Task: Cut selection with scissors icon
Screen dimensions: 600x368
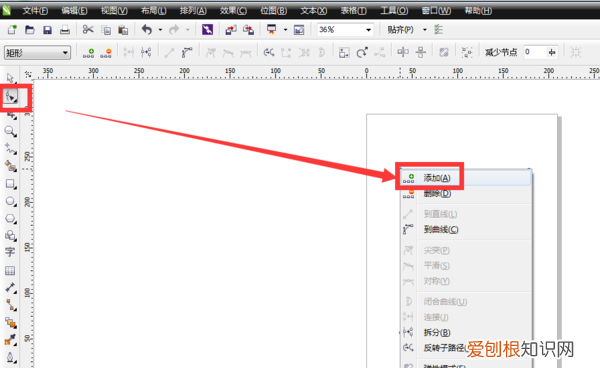Action: 88,29
